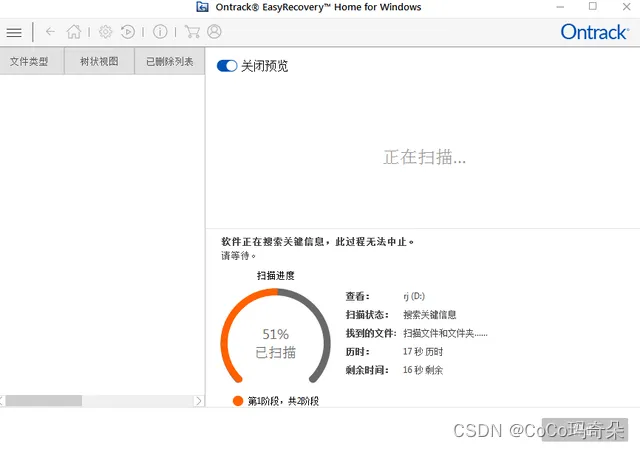Screen dimensions: 640x449
Task: Click the horizontal scrollbar thumb
Action: point(44,401)
